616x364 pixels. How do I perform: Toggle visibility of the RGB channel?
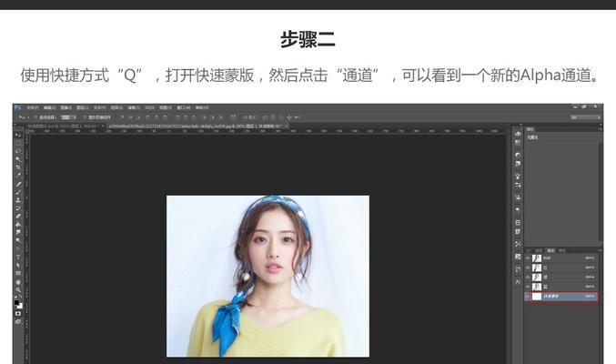tap(528, 258)
